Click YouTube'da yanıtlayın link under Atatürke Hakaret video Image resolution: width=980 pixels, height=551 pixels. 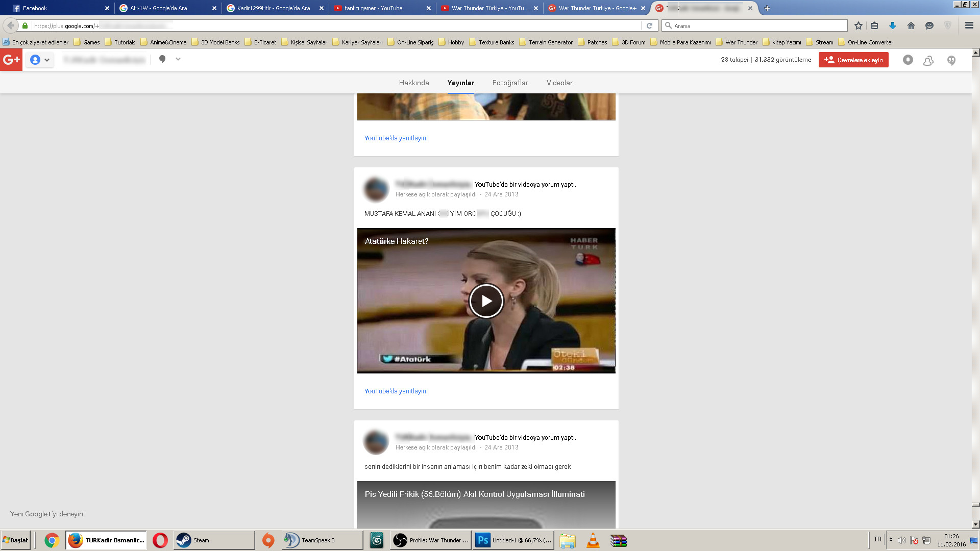point(395,391)
